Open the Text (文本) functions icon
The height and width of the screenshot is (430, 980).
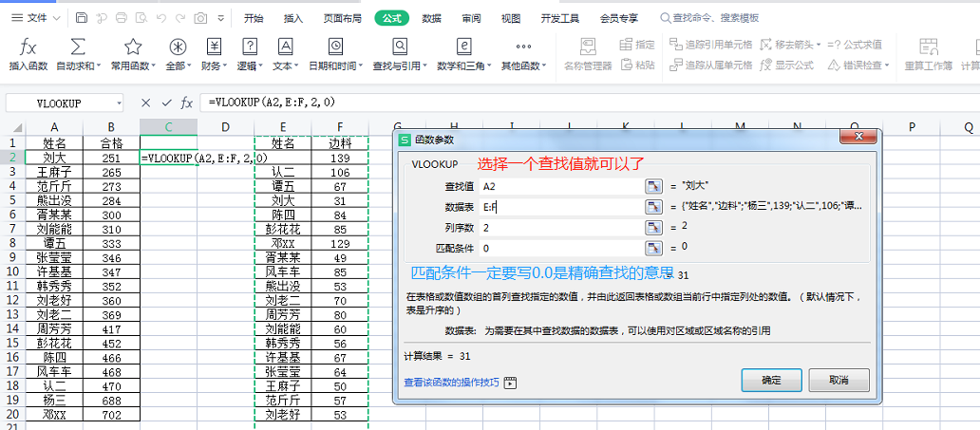[x=285, y=47]
